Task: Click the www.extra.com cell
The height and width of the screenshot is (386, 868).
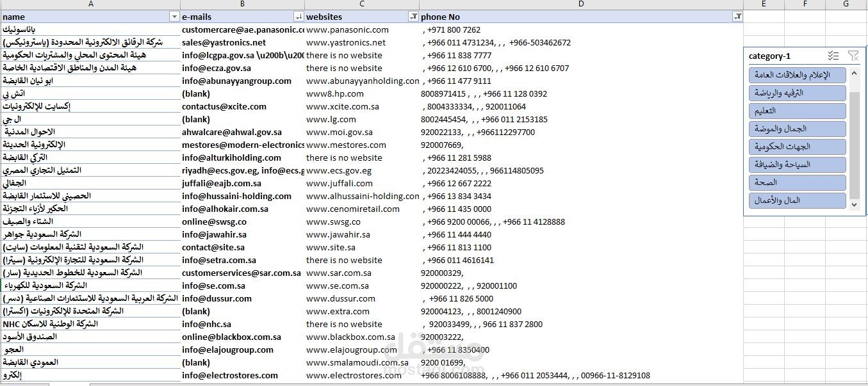Action: (x=362, y=311)
